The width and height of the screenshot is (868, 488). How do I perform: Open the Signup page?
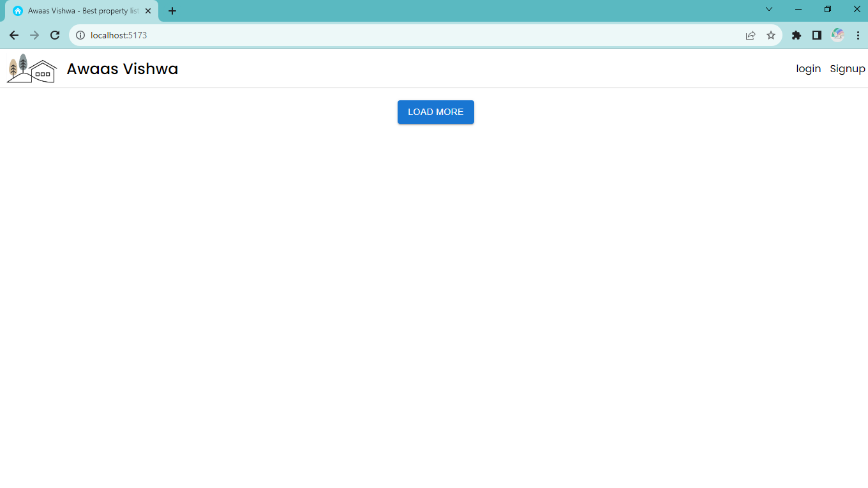click(847, 68)
